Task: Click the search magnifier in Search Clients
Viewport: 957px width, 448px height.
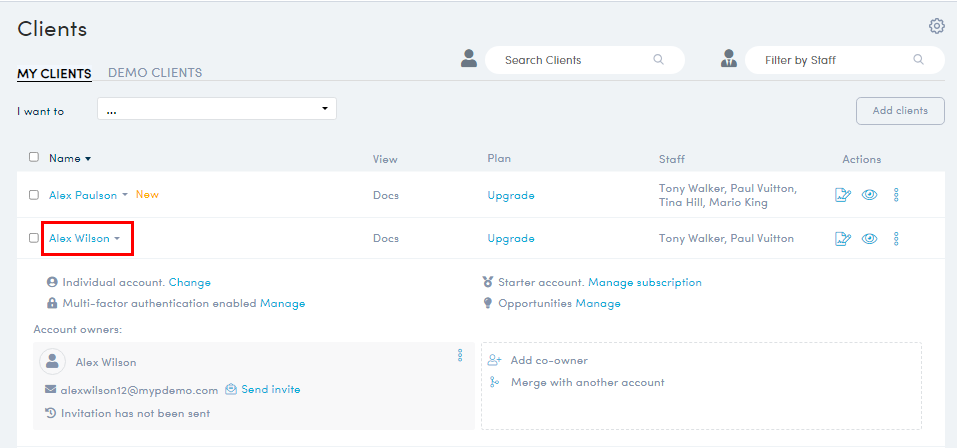Action: 658,60
